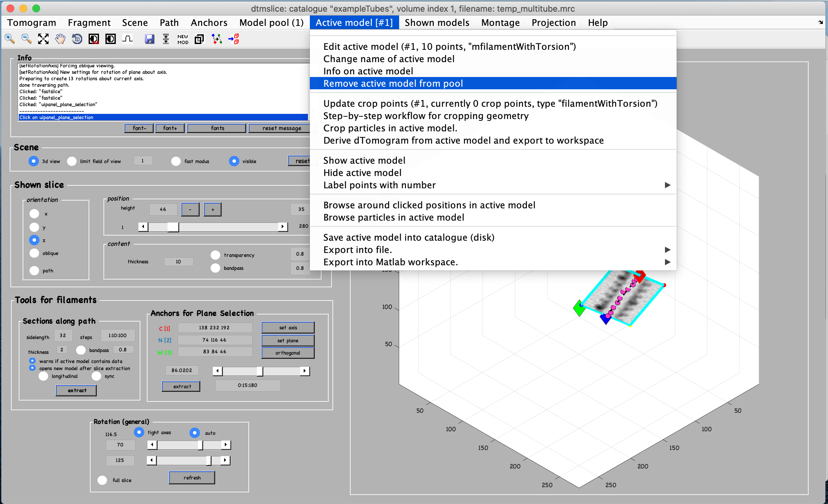Expand Export into Matlab workspace submenu
Viewport: 828px width, 504px height.
click(x=493, y=262)
